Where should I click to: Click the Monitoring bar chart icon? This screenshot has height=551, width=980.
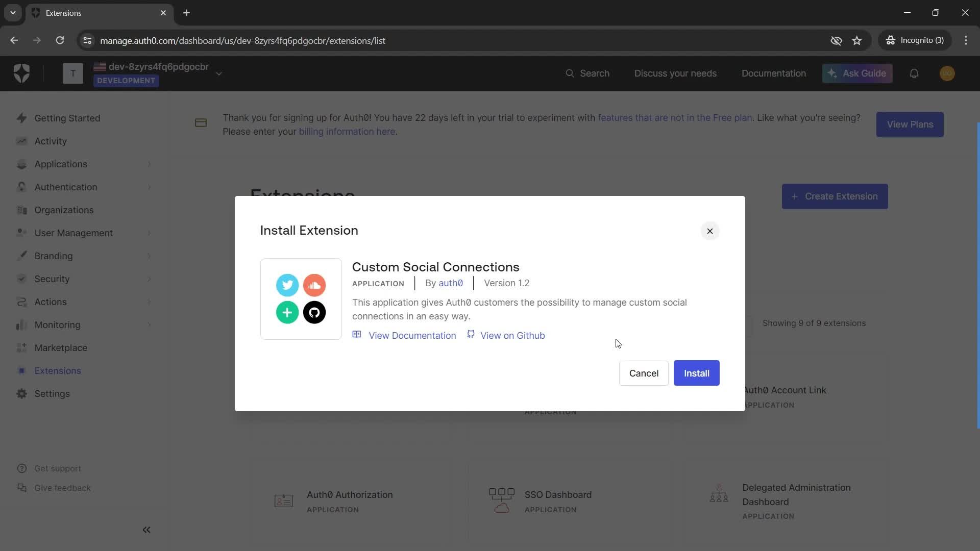21,325
